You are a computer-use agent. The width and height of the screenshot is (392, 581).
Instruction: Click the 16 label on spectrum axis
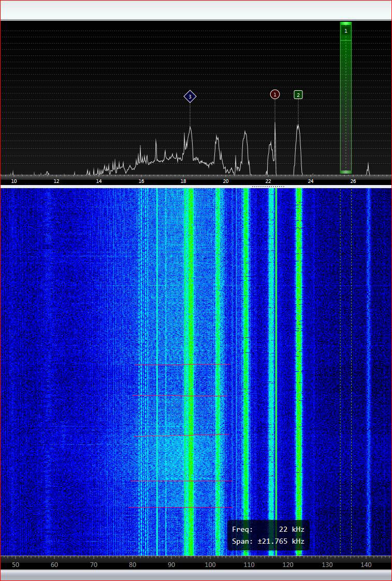tap(141, 181)
